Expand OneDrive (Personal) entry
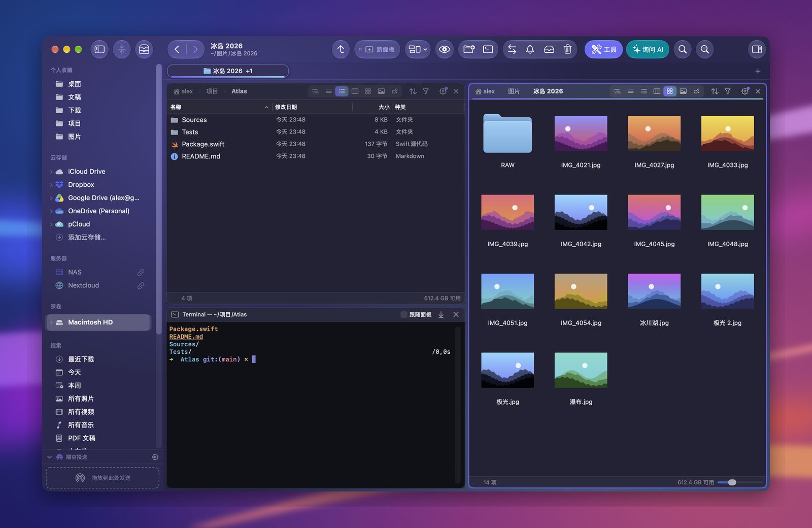Screen dimensions: 812x528 pos(51,211)
